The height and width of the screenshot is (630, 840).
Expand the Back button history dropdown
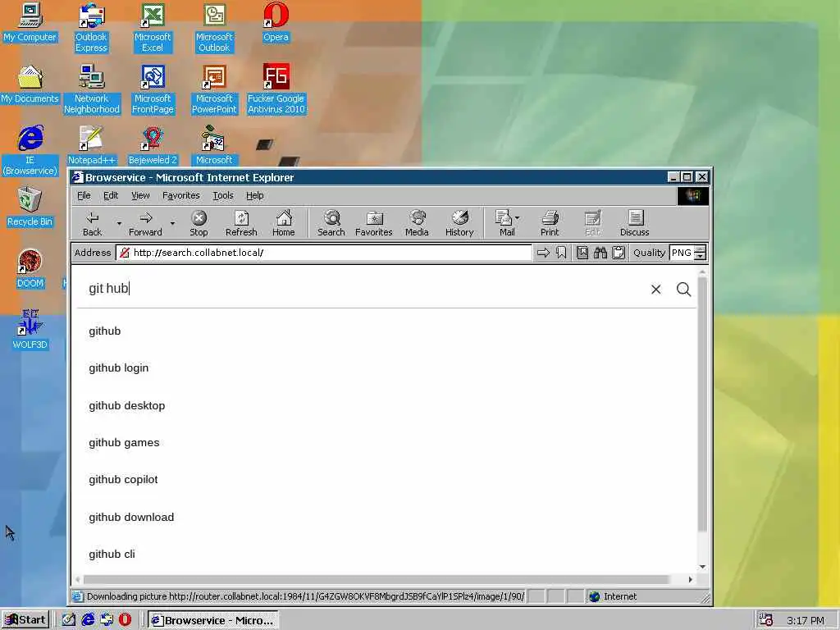click(x=119, y=223)
